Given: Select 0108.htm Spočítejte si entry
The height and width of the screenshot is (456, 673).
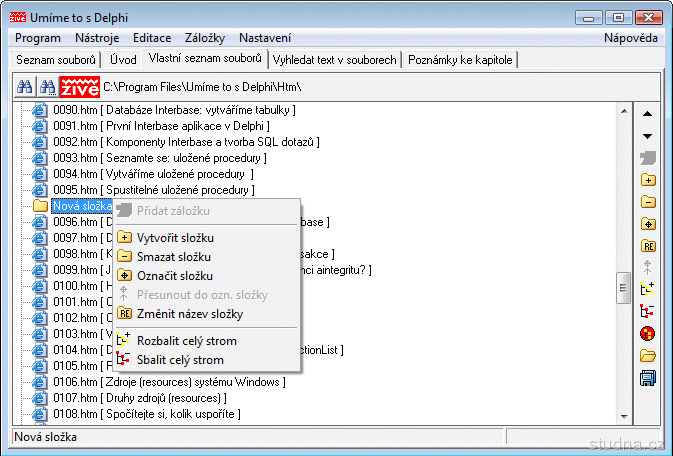Looking at the screenshot, I should (x=147, y=414).
